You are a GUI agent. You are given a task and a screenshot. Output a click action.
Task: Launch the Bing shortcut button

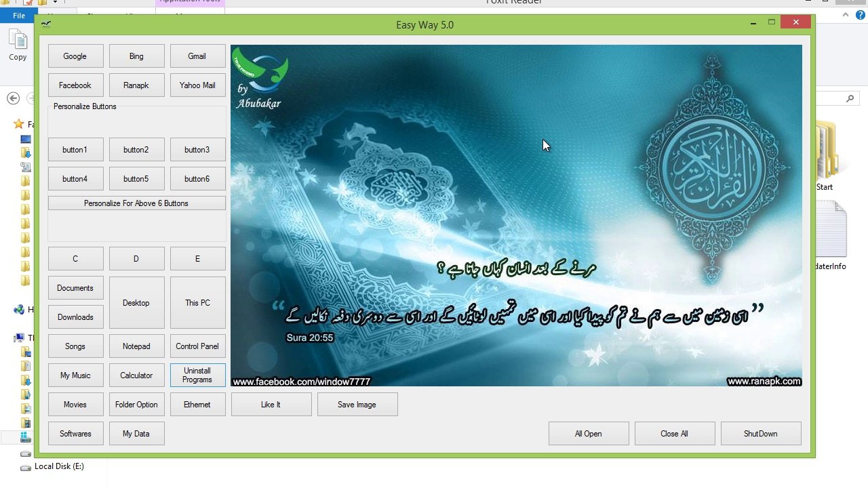[x=136, y=56]
